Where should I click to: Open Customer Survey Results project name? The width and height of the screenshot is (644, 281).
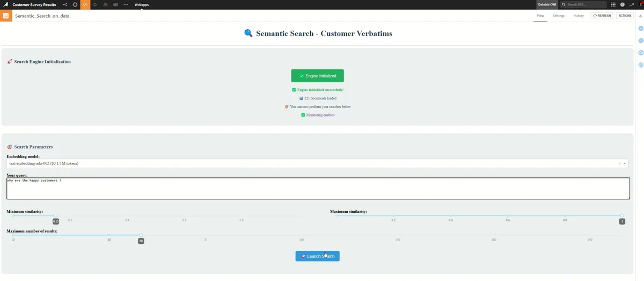pyautogui.click(x=34, y=4)
